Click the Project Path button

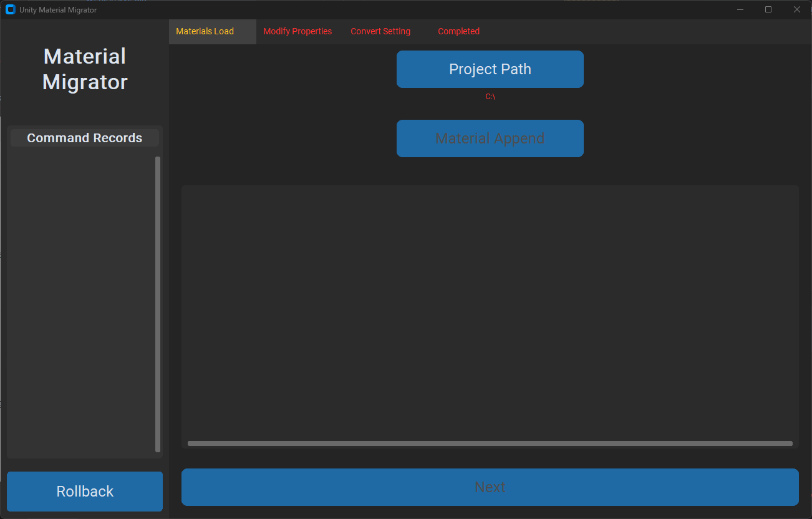coord(490,69)
